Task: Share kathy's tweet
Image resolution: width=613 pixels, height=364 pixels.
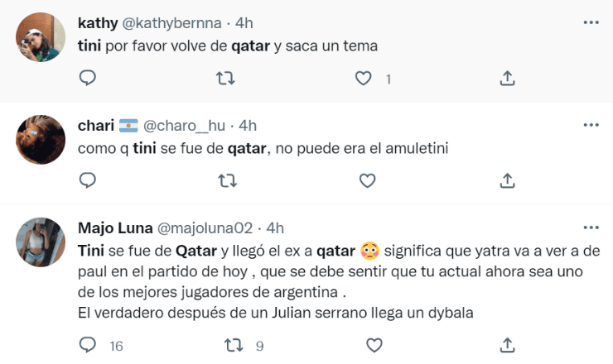Action: coord(509,79)
